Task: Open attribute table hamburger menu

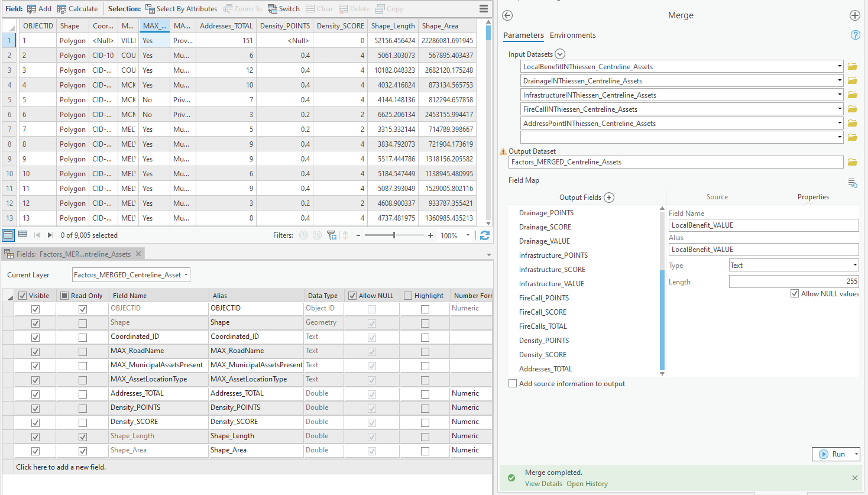Action: click(x=484, y=9)
